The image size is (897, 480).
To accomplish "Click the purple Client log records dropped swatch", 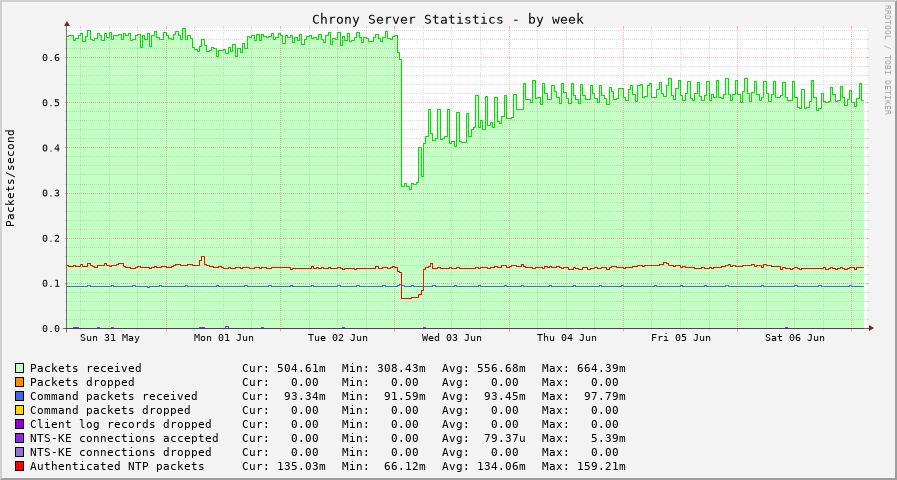I will pos(20,424).
